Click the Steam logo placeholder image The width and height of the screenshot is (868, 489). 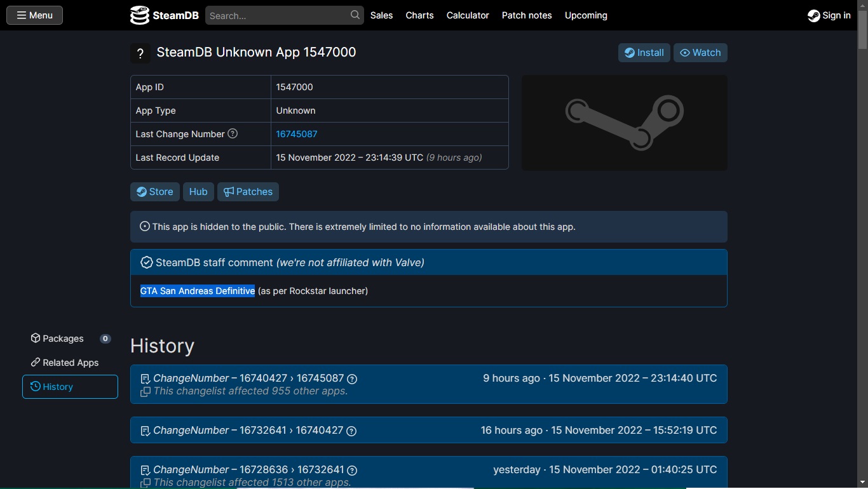pos(624,123)
